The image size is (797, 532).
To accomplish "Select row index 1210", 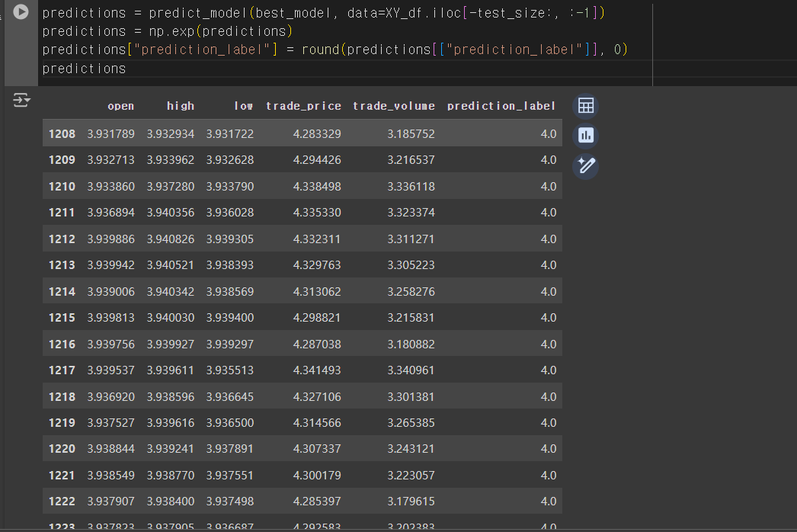I will click(x=62, y=187).
